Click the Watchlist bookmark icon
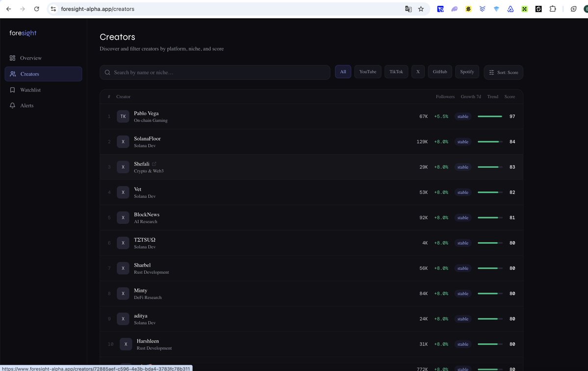 click(x=12, y=90)
